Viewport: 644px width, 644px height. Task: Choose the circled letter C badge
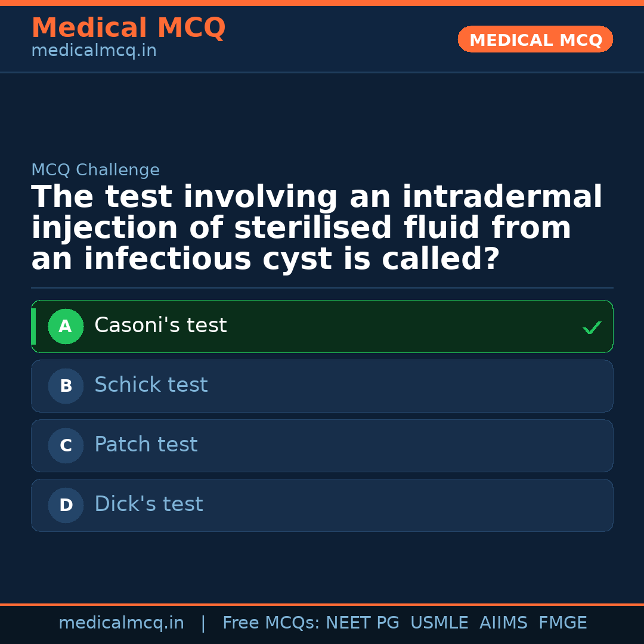66,446
